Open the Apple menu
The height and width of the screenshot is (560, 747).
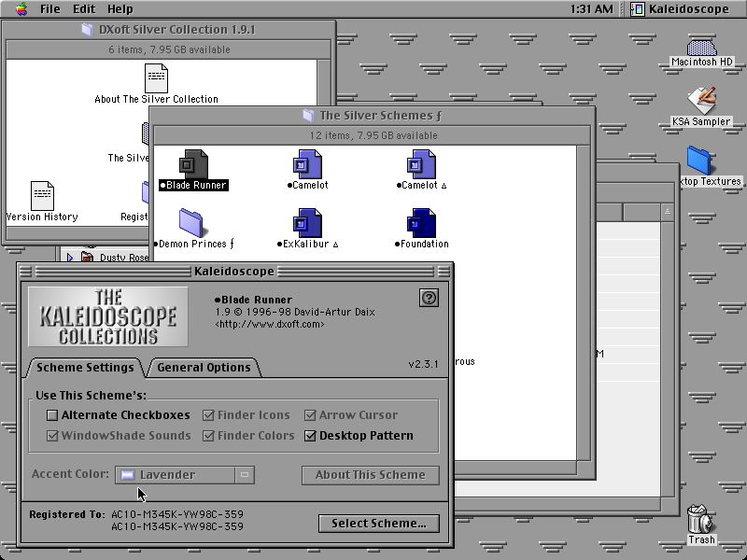[21, 9]
